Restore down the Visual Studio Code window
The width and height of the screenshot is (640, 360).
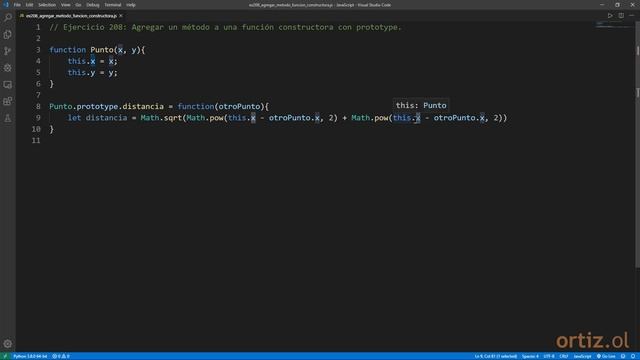[x=617, y=5]
